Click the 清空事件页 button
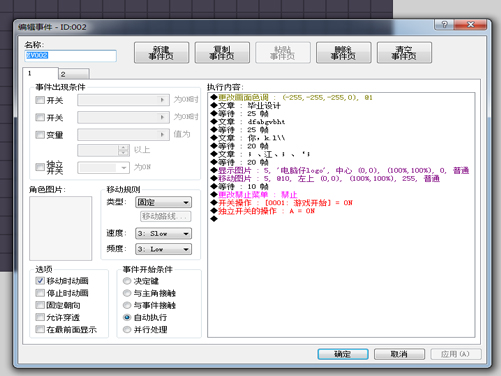 coord(404,53)
